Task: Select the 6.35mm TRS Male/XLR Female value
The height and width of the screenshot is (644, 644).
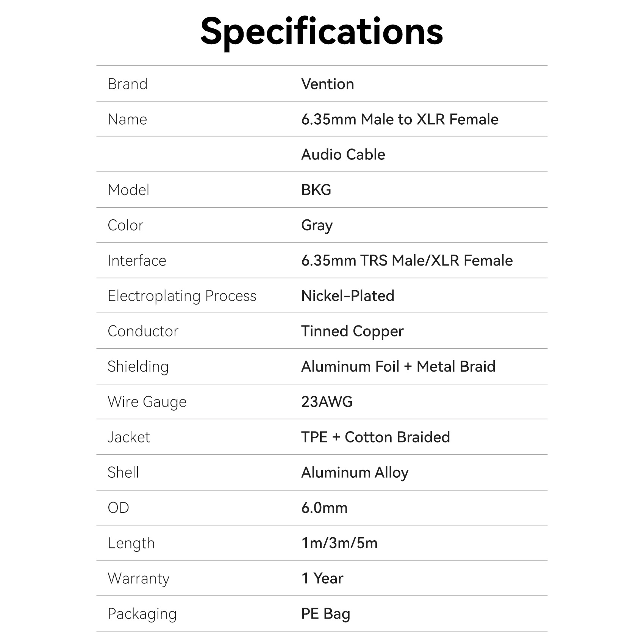Action: (x=407, y=261)
